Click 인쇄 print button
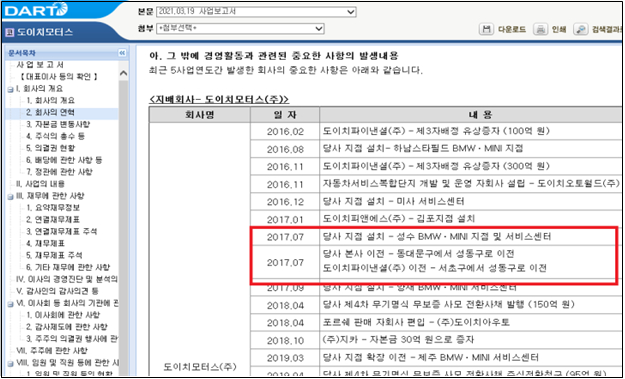This screenshot has width=625, height=379. [x=558, y=29]
